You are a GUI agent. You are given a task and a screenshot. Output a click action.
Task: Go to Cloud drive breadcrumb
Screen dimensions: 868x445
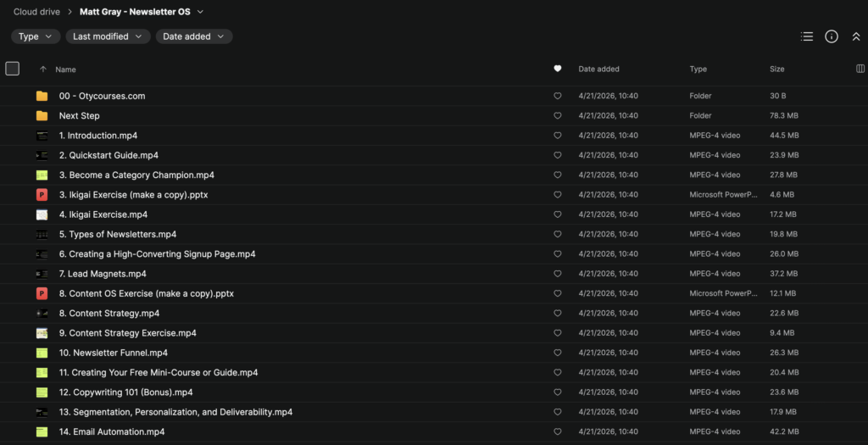pyautogui.click(x=36, y=12)
